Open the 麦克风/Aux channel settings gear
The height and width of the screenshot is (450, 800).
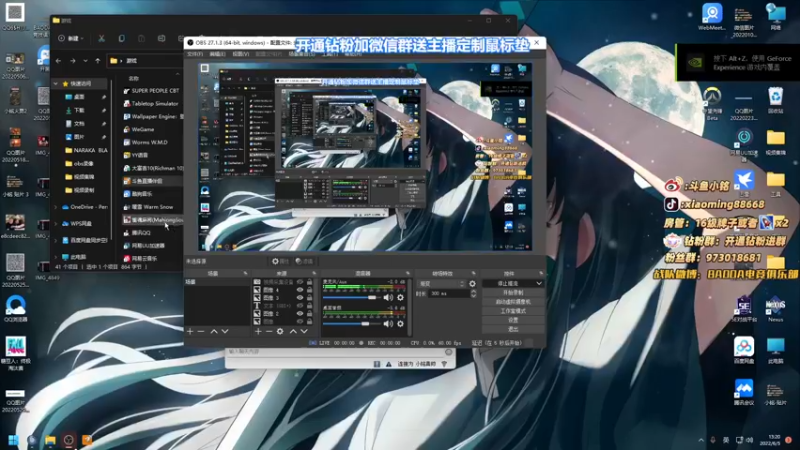tap(401, 297)
